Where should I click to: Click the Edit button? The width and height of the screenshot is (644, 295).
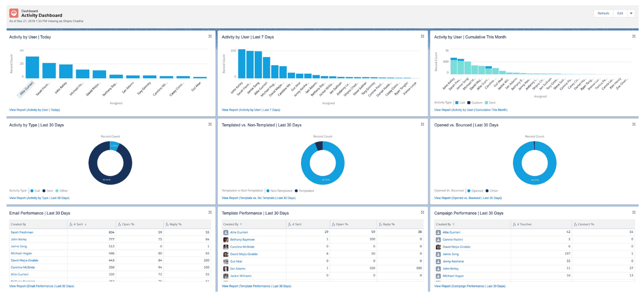point(621,13)
